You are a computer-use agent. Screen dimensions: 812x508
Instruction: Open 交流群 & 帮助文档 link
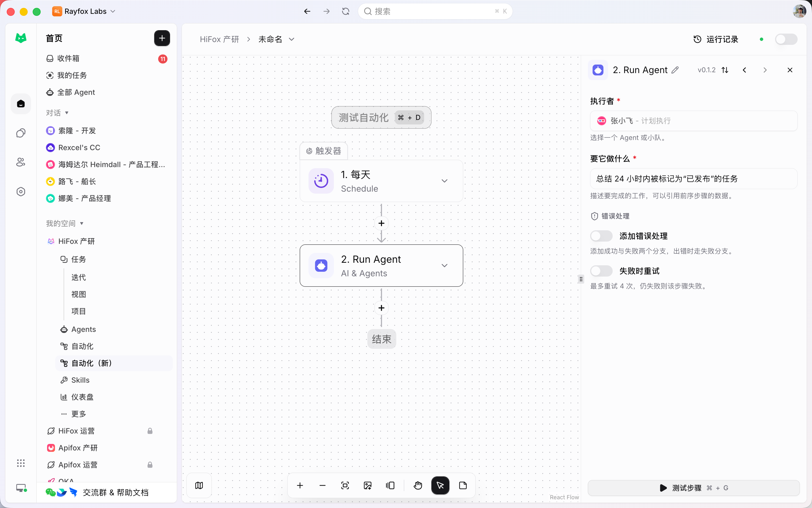coord(97,492)
